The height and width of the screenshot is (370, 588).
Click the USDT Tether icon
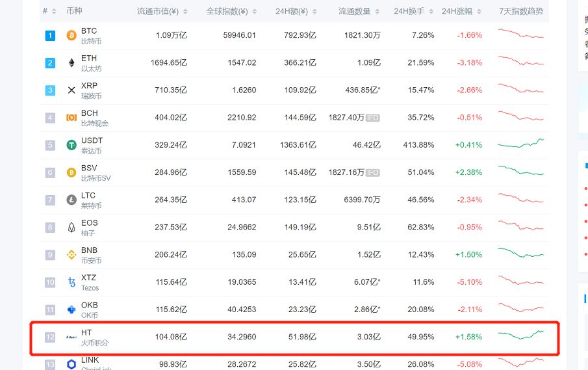pos(71,145)
